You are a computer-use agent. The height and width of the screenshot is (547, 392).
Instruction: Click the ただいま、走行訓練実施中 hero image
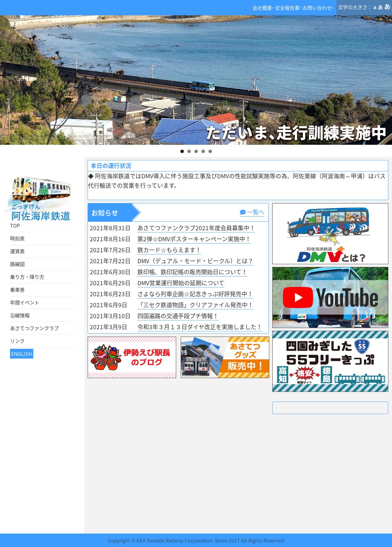tap(196, 80)
